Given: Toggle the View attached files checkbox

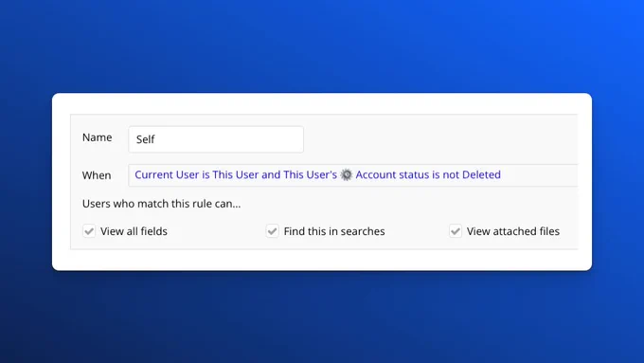Looking at the screenshot, I should 456,231.
